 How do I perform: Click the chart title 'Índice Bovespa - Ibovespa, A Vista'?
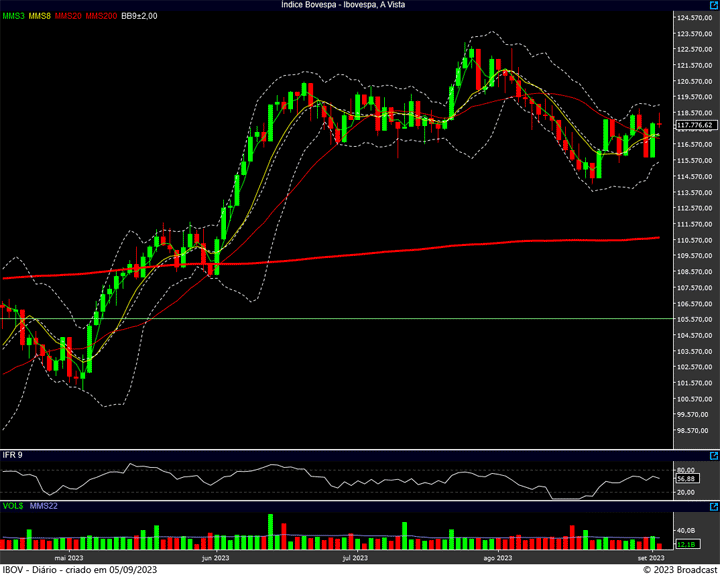(343, 6)
